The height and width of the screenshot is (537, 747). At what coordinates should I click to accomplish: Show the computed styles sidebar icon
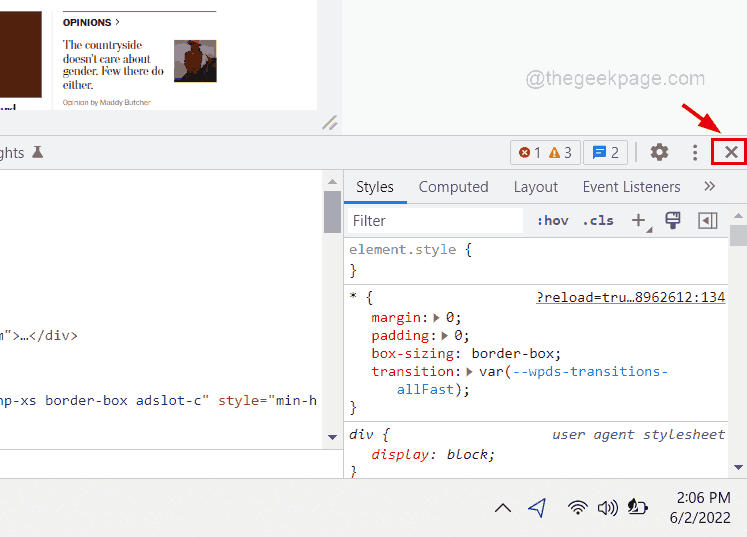[x=708, y=220]
